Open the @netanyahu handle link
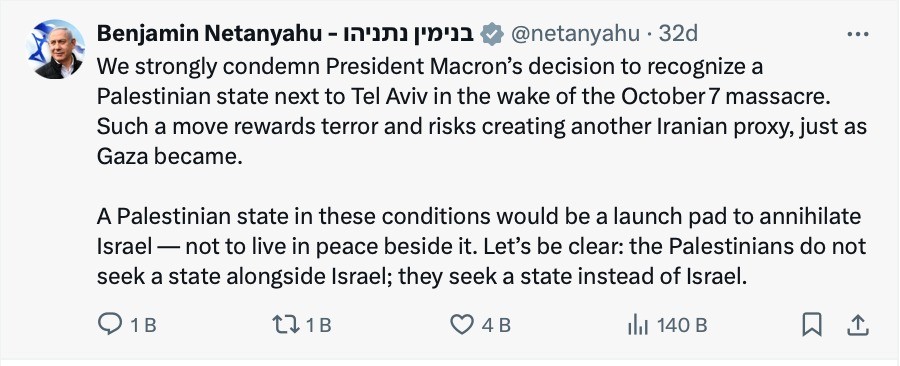 click(575, 34)
